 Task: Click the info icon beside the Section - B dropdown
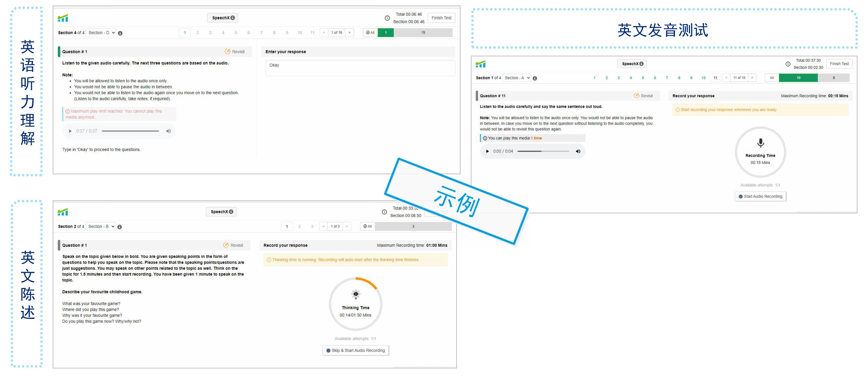[x=120, y=227]
